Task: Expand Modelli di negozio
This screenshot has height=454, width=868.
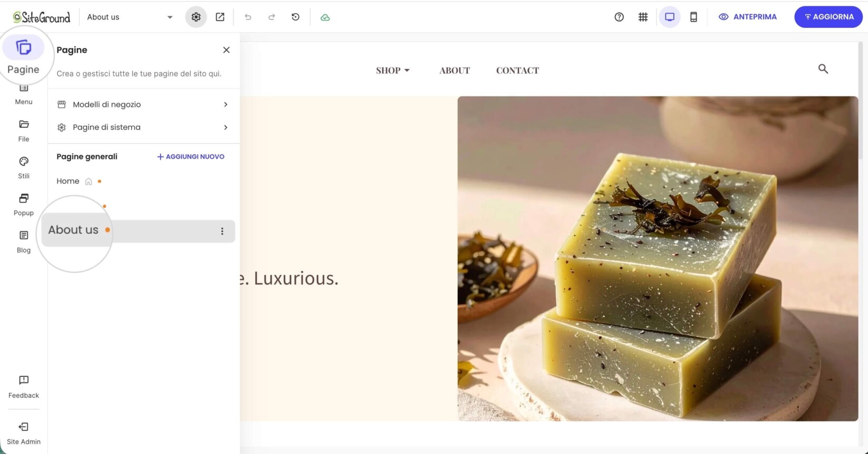Action: click(143, 104)
